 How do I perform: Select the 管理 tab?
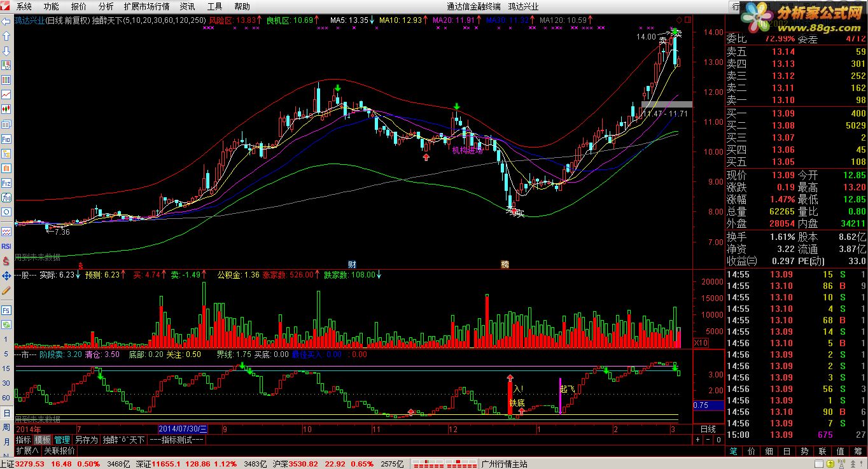tap(62, 440)
